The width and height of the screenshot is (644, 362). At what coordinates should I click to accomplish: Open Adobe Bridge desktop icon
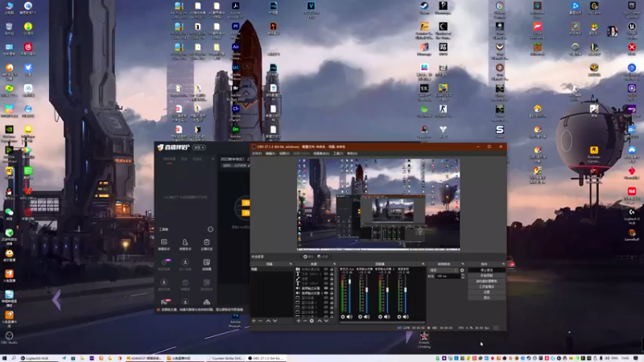235,93
